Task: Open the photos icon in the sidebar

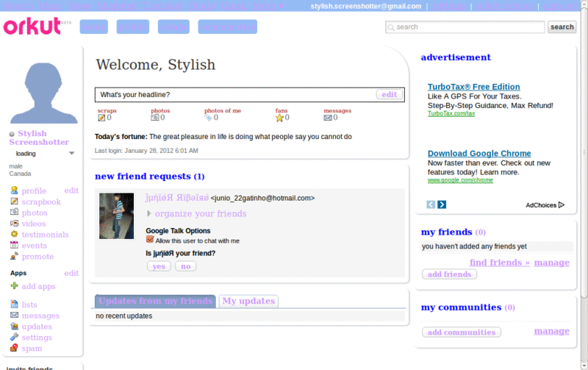Action: pos(14,212)
